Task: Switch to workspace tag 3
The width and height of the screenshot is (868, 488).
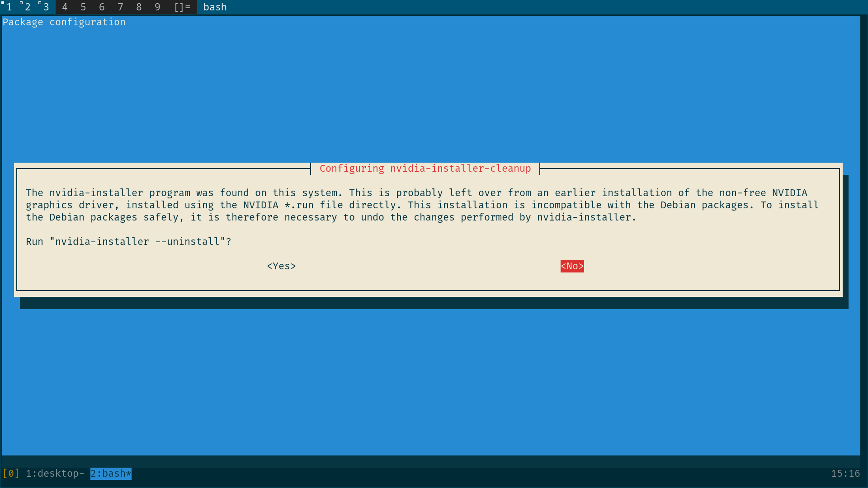Action: pyautogui.click(x=46, y=7)
